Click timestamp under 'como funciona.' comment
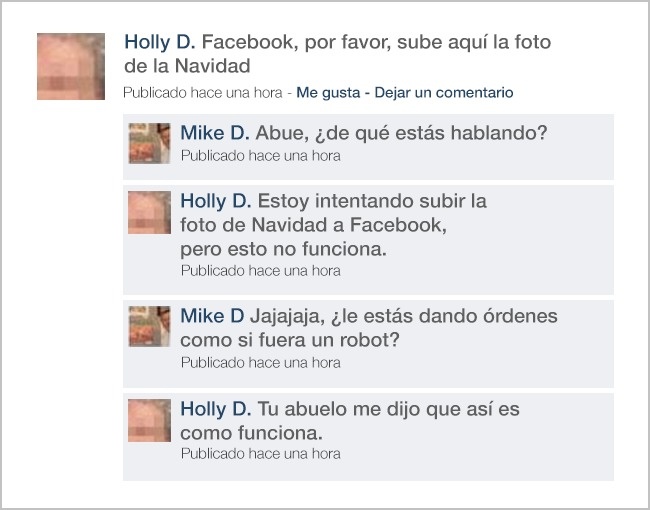The image size is (650, 510). click(261, 454)
